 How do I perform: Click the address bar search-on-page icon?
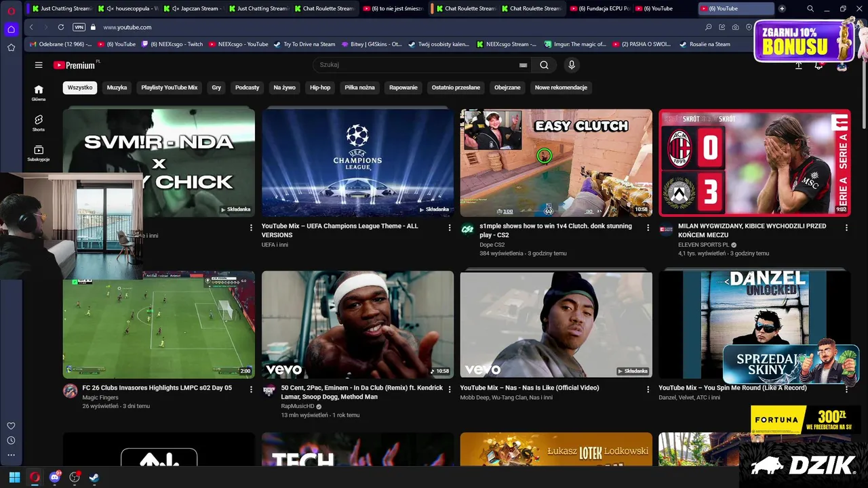(709, 27)
